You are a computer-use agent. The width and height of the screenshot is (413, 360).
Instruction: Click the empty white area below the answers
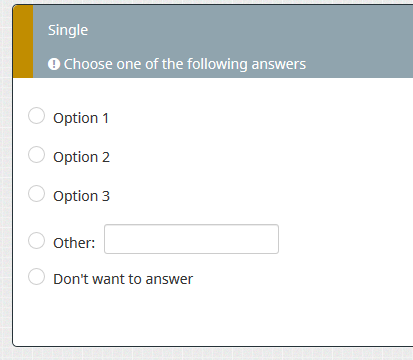[x=213, y=317]
